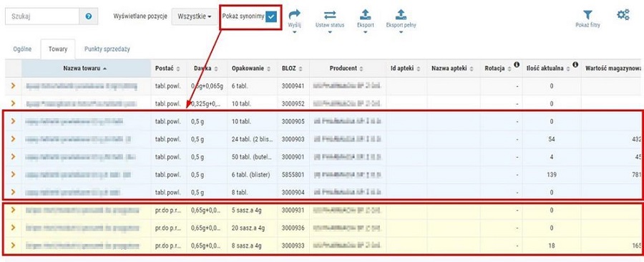Show filters with the funnel icon
This screenshot has height=262, width=644.
(587, 15)
